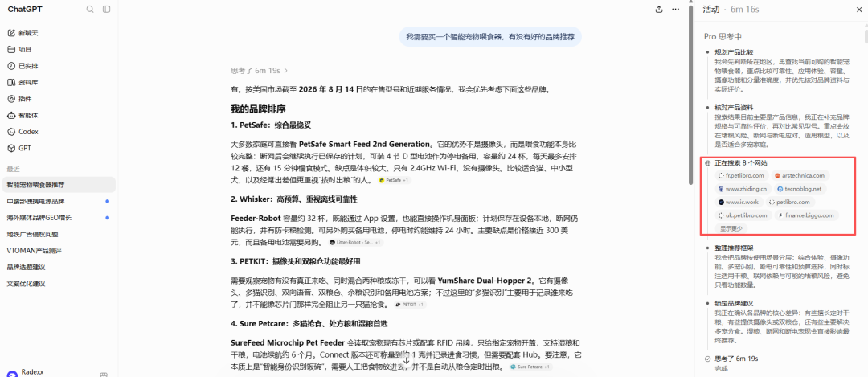The image size is (868, 377).
Task: Open the 品牌选题建议 chat
Action: click(x=58, y=268)
